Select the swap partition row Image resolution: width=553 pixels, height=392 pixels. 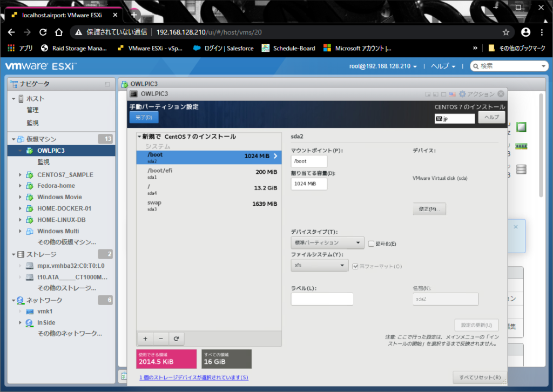click(x=209, y=206)
